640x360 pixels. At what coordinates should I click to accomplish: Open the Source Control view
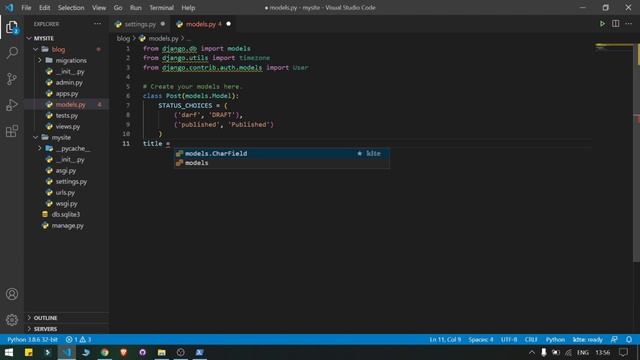click(x=12, y=79)
